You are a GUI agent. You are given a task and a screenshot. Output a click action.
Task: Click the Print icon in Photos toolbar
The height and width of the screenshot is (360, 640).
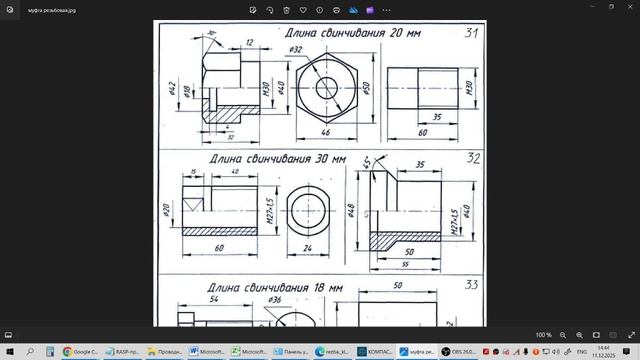pos(336,10)
